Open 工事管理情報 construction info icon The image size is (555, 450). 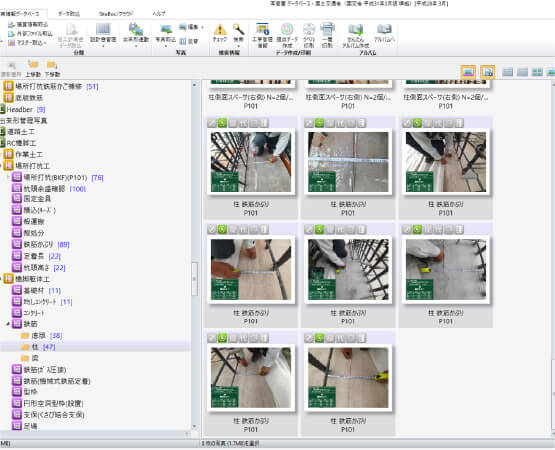[262, 35]
